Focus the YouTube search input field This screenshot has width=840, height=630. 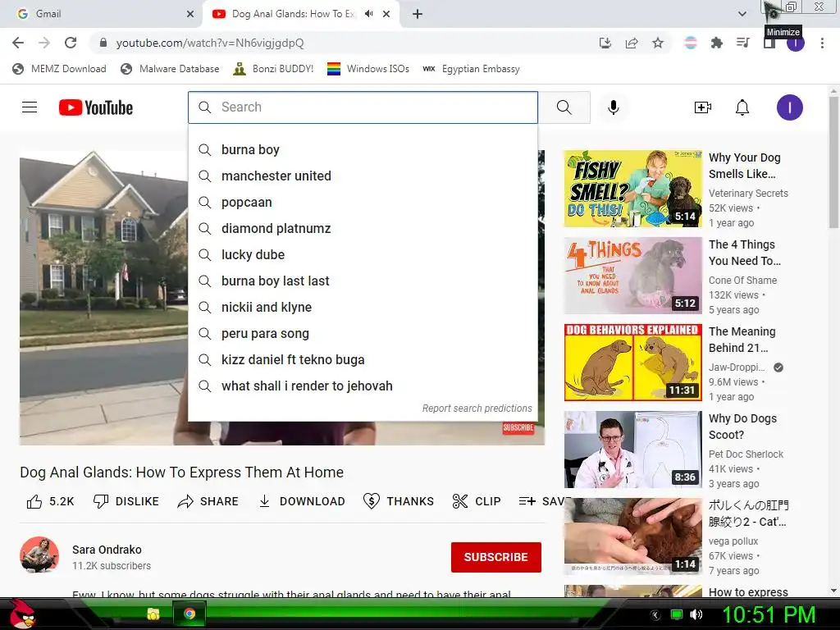pyautogui.click(x=363, y=107)
